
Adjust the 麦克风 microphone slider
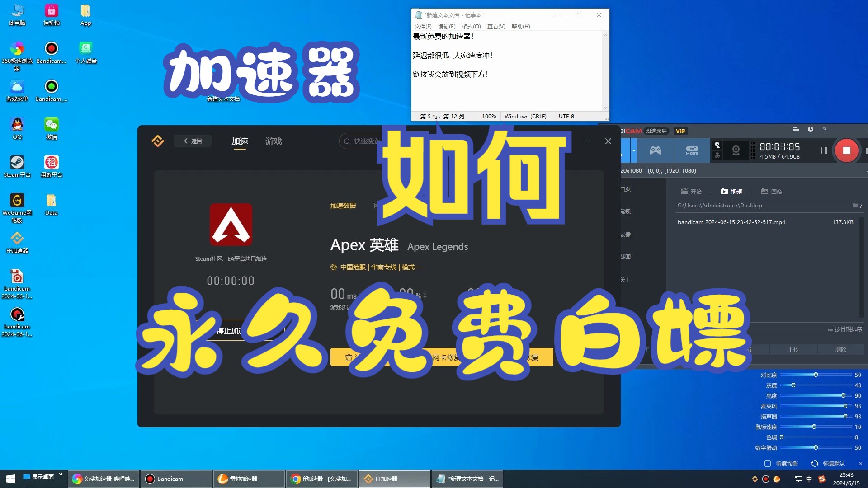[x=816, y=406]
